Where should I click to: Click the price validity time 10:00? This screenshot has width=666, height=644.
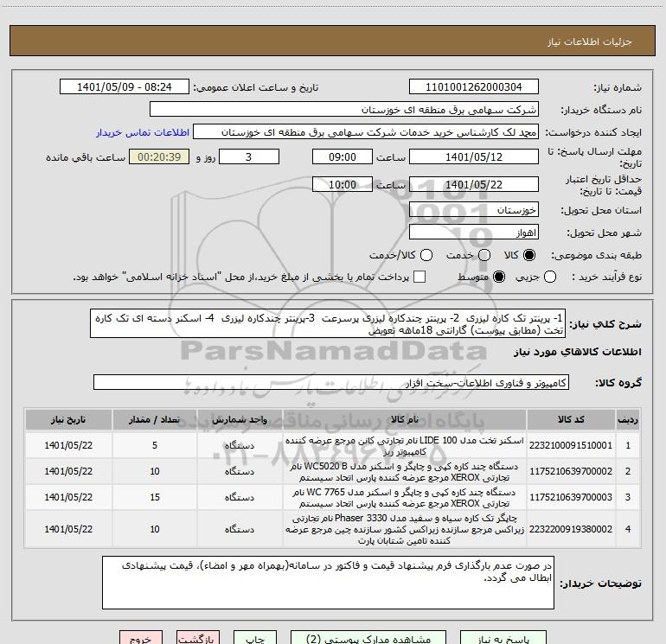(343, 185)
